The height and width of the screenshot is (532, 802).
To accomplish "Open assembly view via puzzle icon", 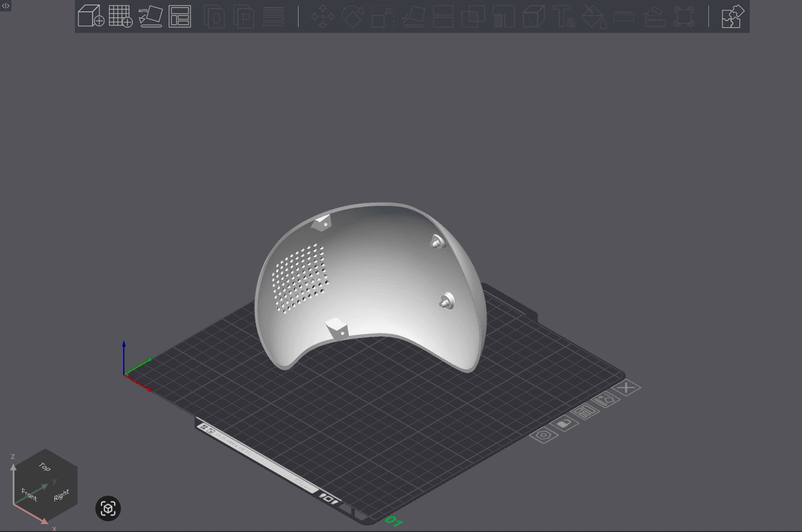I will (732, 17).
